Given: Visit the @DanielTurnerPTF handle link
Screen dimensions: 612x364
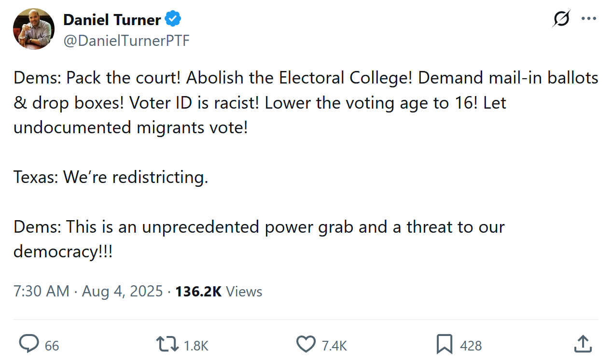Looking at the screenshot, I should [x=126, y=41].
